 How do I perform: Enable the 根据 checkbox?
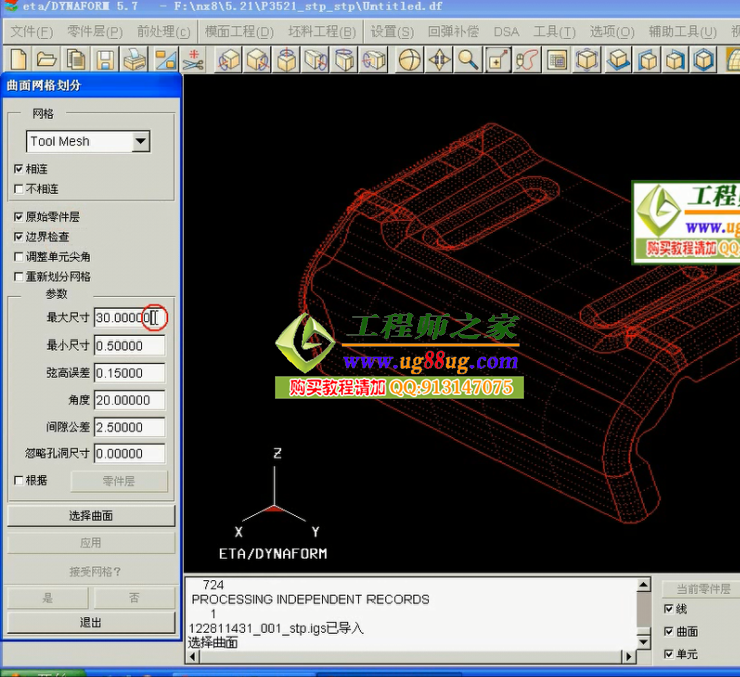click(18, 480)
